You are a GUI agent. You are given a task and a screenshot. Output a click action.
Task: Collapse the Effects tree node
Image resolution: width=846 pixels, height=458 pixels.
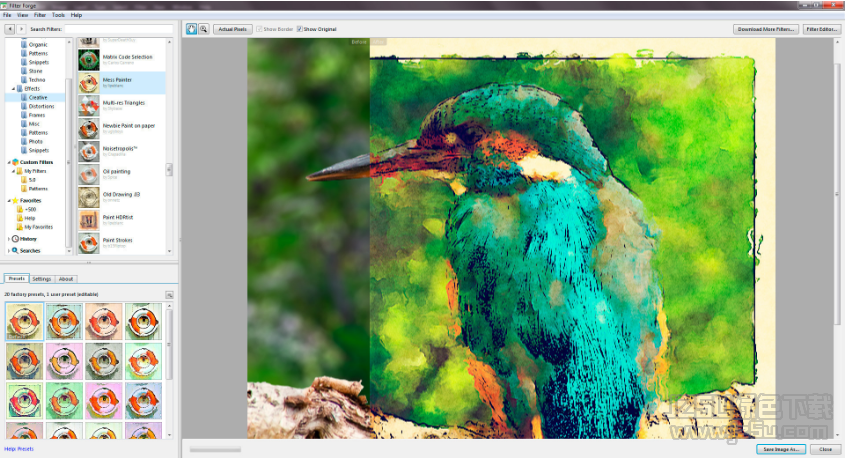click(x=13, y=88)
